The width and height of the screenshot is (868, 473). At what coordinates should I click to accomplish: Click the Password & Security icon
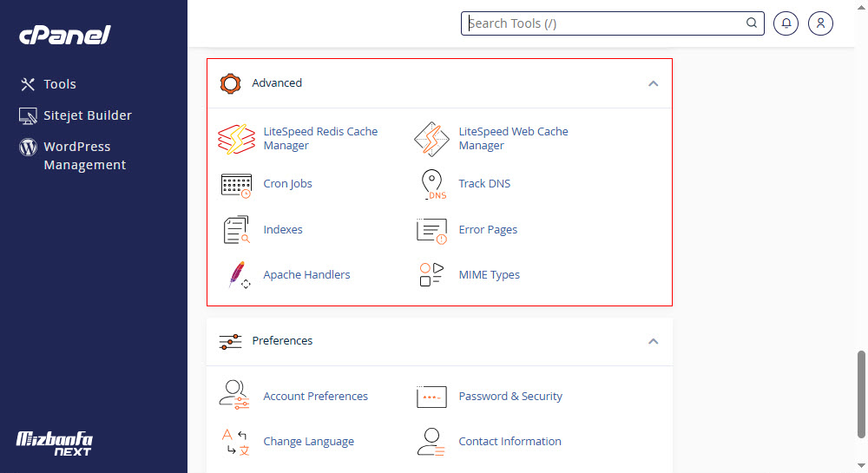(x=431, y=397)
